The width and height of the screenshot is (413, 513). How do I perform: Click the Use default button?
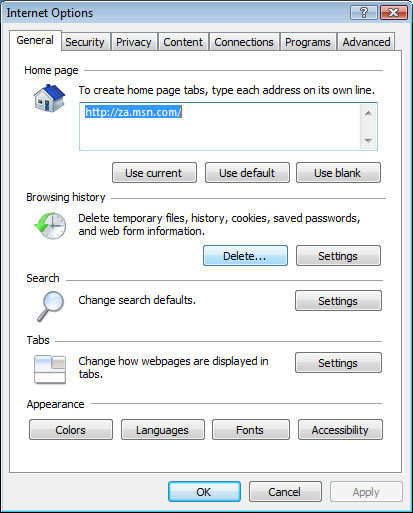247,173
